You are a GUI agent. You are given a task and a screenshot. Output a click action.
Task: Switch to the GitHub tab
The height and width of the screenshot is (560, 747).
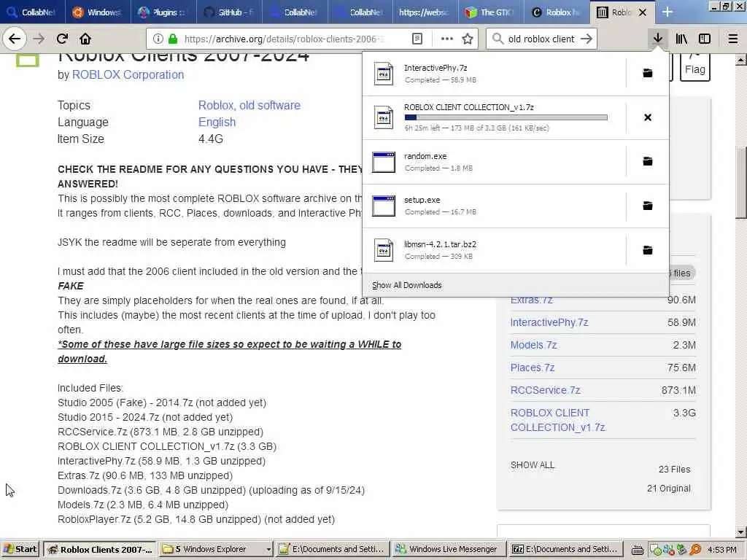coord(228,12)
